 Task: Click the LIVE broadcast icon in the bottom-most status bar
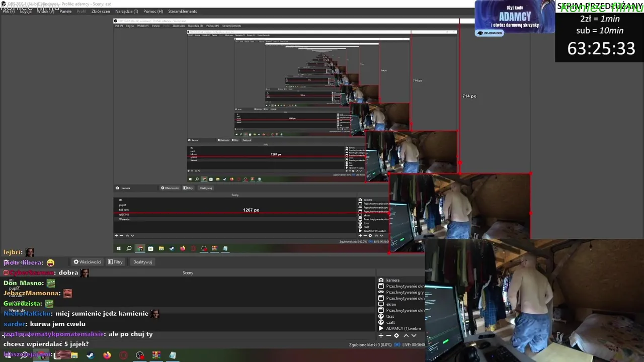[397, 345]
